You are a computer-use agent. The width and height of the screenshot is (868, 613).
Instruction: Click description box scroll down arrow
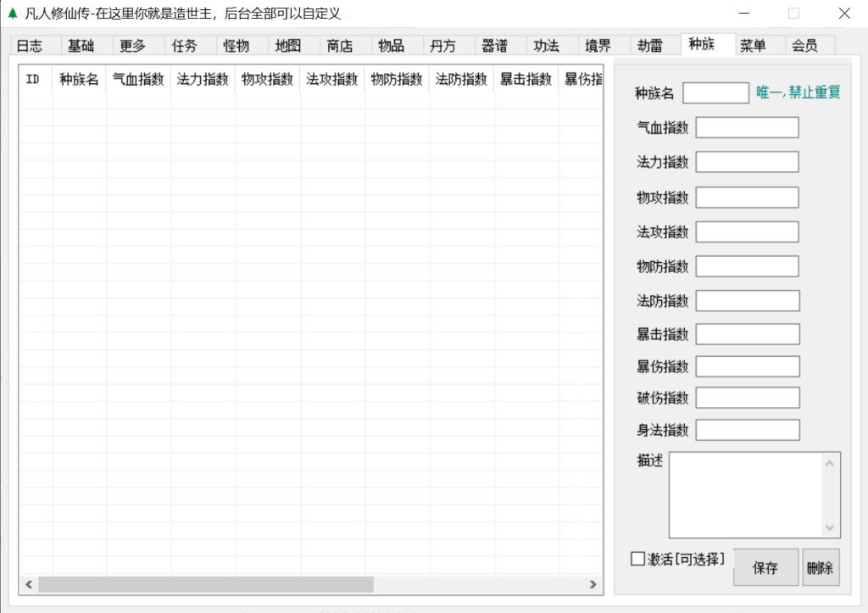pyautogui.click(x=830, y=528)
